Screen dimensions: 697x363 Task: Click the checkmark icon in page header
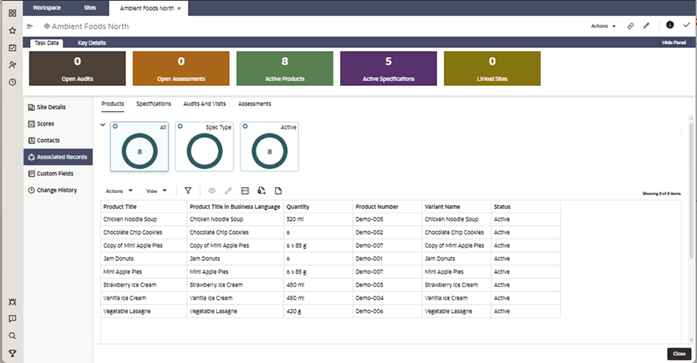687,25
